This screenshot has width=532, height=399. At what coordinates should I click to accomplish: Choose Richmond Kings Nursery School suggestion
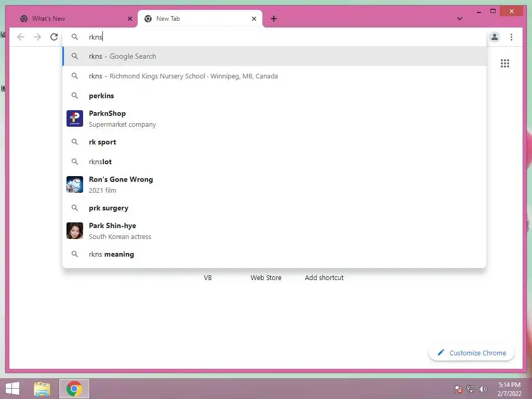pyautogui.click(x=274, y=76)
